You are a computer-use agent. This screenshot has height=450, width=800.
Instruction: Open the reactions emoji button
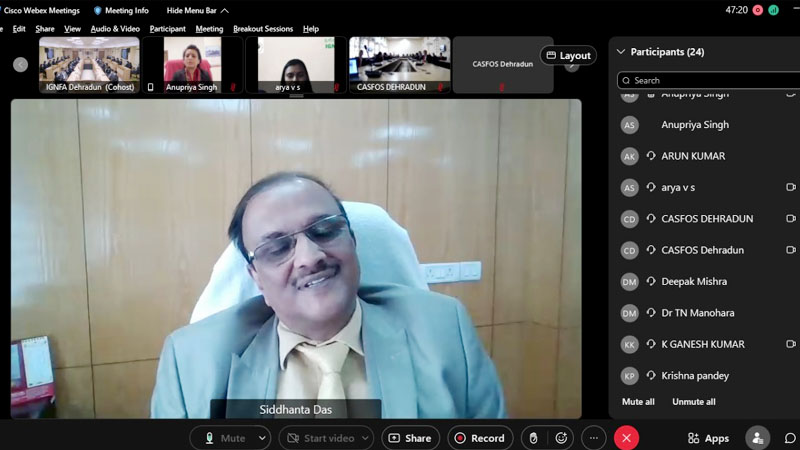coord(562,438)
